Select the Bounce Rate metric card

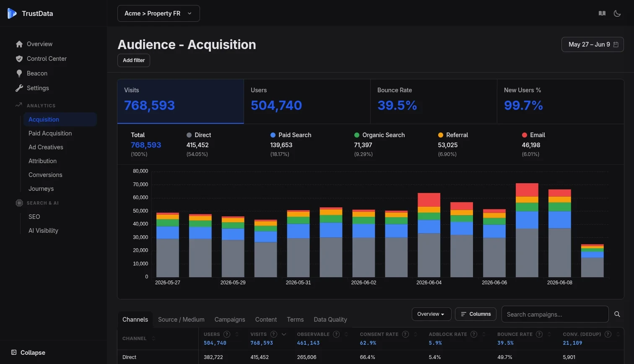click(x=434, y=101)
